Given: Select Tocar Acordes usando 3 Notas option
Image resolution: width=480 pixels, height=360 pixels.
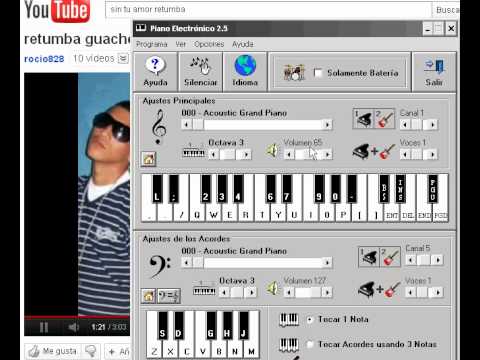Looking at the screenshot, I should 310,345.
